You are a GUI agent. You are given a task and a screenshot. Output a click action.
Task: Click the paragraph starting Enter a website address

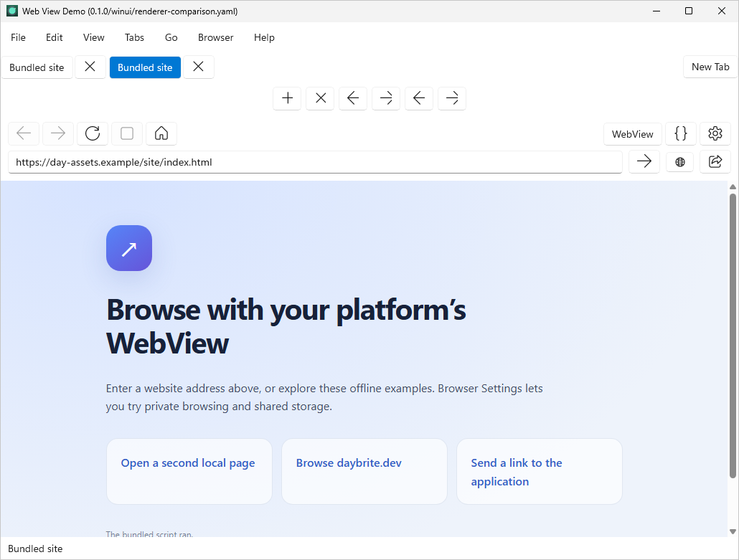coord(324,397)
